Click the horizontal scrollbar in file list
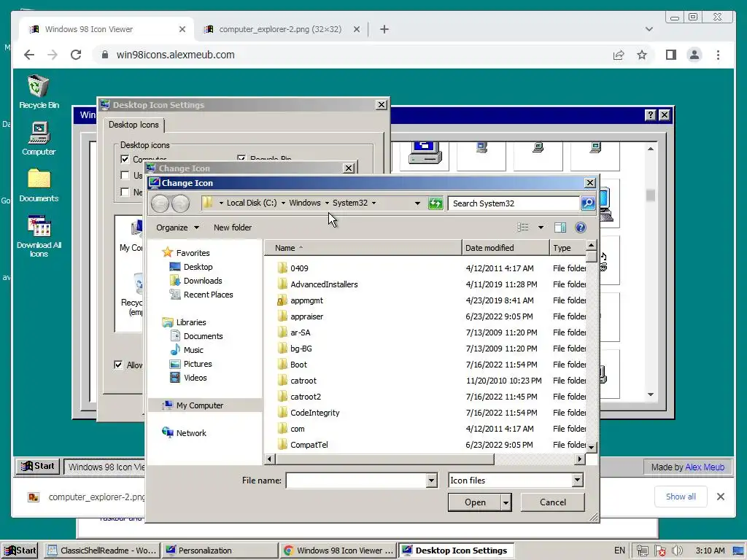 pos(384,459)
